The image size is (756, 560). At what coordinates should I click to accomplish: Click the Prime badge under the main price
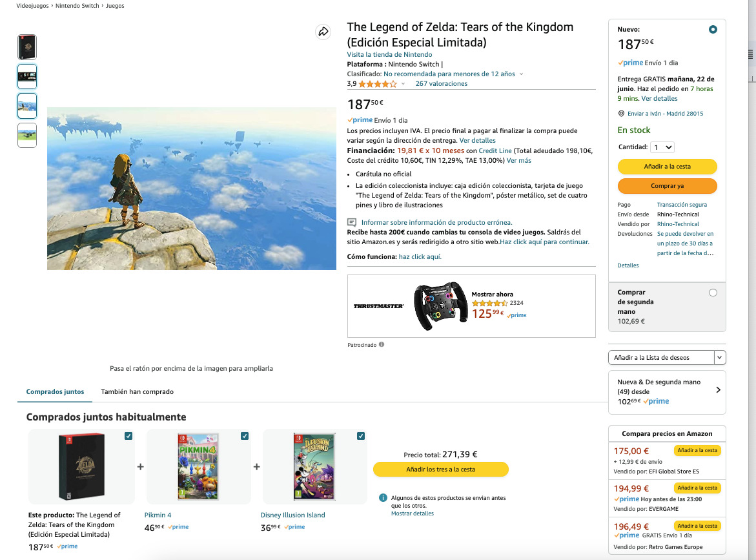(360, 119)
